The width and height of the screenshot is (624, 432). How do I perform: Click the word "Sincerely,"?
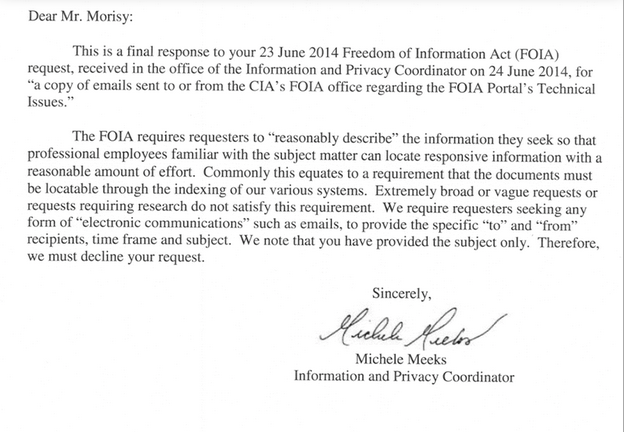pos(402,294)
